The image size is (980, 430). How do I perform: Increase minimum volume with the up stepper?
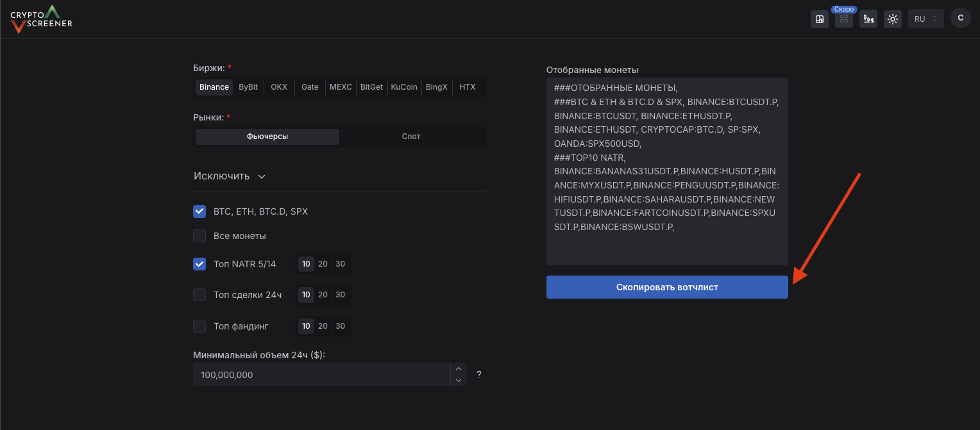click(458, 369)
